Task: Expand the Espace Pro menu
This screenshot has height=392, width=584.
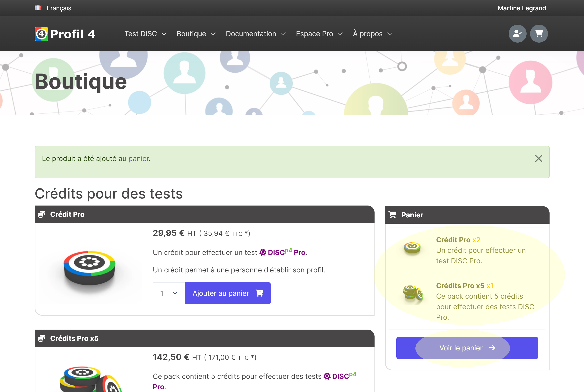Action: coord(319,34)
